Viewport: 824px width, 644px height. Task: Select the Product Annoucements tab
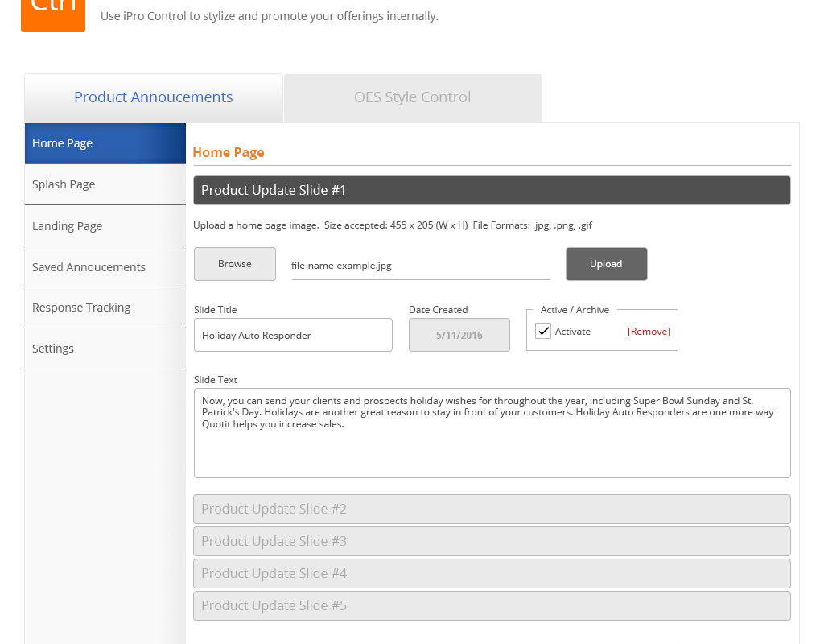[153, 97]
